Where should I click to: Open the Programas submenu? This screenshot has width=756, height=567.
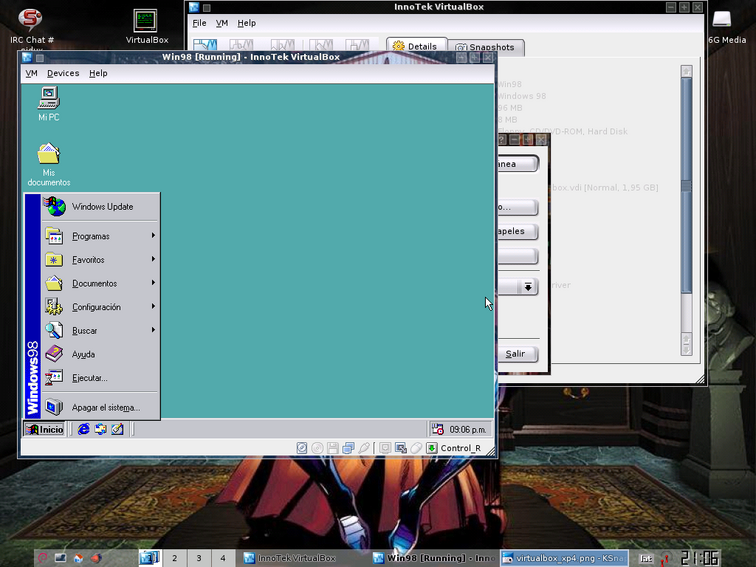click(101, 236)
